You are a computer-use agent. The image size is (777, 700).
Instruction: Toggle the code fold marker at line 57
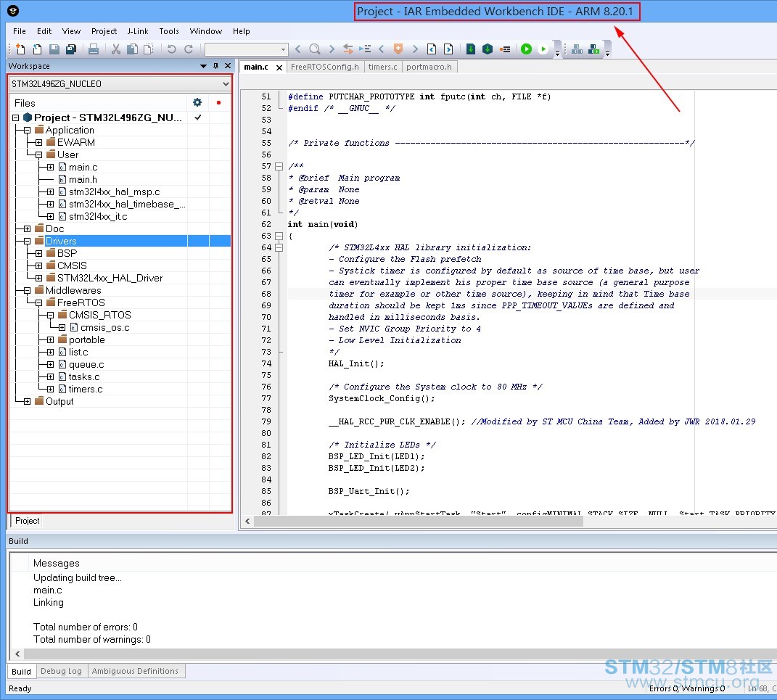tap(279, 166)
